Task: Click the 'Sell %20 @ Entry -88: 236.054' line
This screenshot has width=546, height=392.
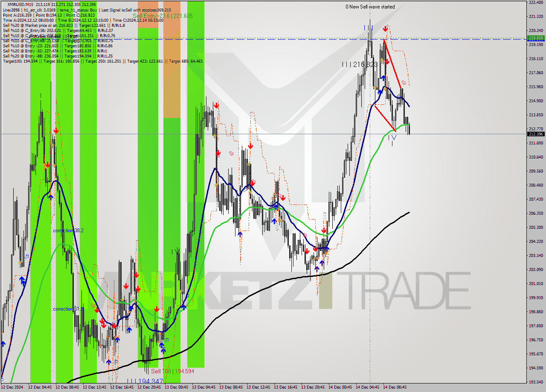Action: click(58, 56)
